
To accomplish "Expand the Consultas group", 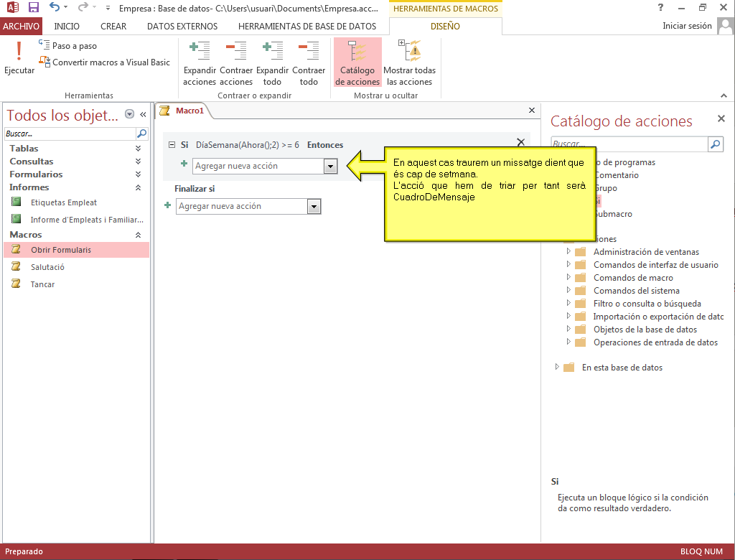I will pos(138,162).
